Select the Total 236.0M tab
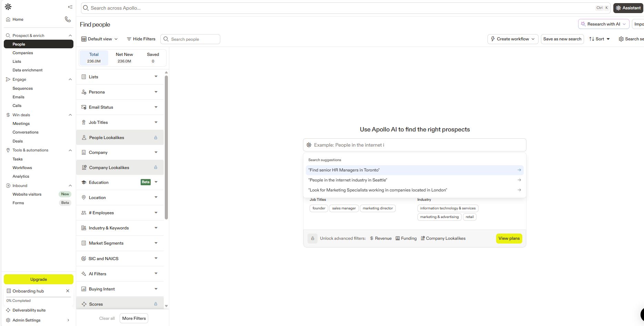644x326 pixels. coord(94,58)
